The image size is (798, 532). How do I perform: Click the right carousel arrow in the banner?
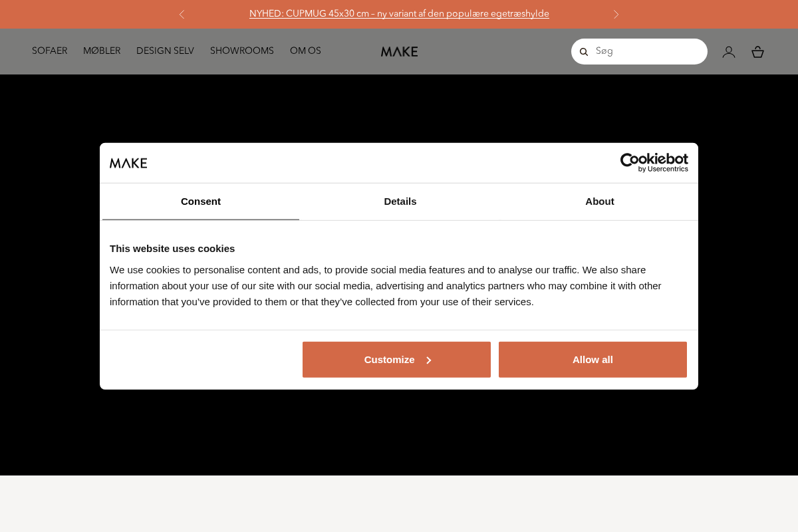[x=616, y=14]
